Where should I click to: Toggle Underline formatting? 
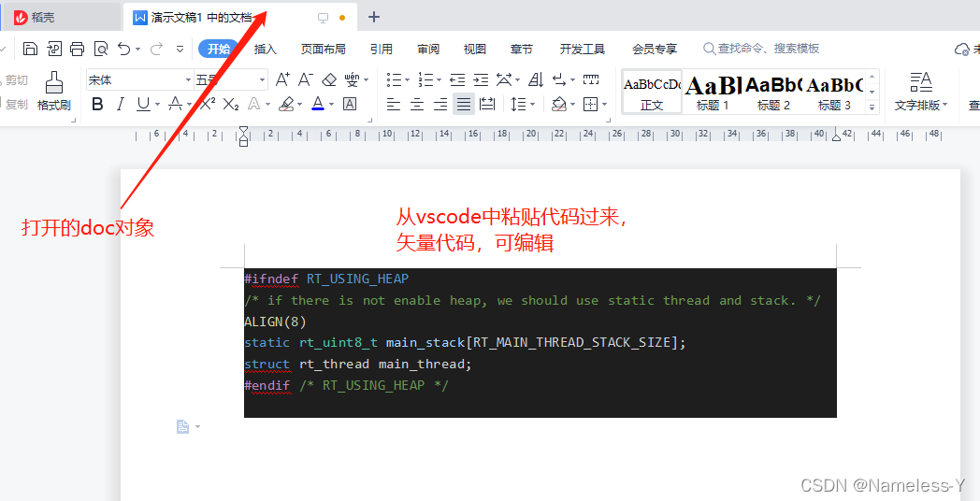(x=144, y=104)
